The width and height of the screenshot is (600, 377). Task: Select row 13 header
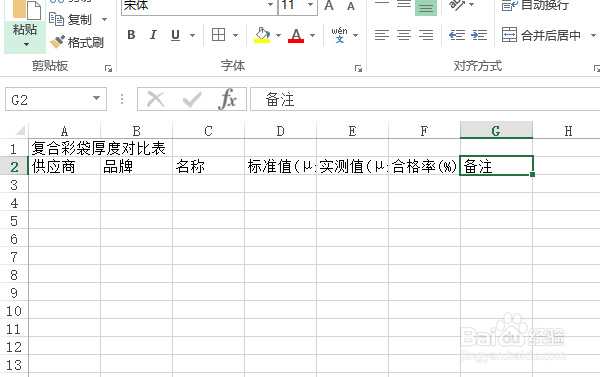click(14, 365)
